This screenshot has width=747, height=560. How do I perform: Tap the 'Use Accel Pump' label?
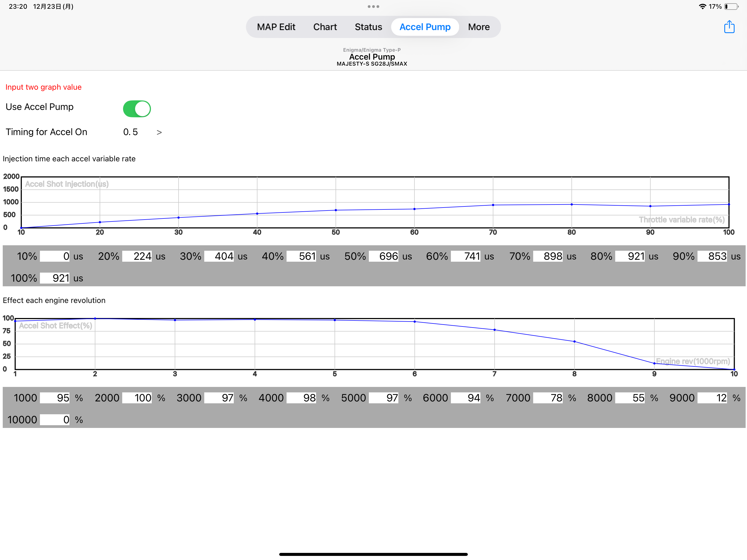[40, 107]
